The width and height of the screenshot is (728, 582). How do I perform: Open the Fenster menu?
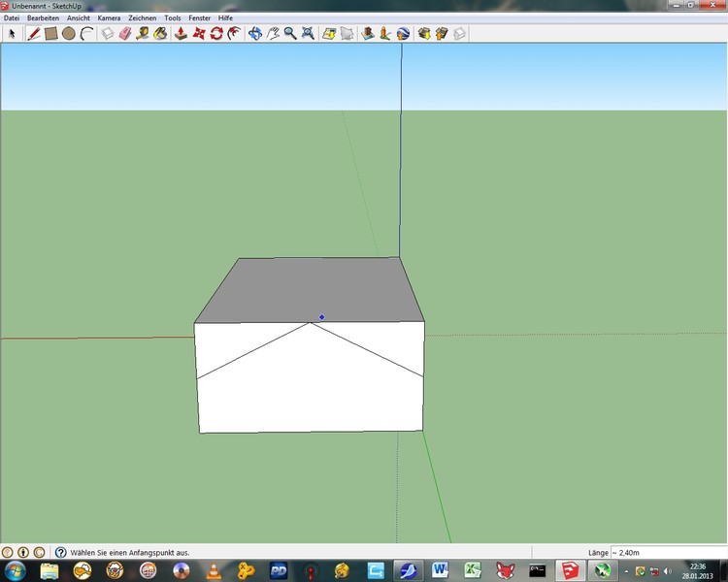(x=200, y=18)
